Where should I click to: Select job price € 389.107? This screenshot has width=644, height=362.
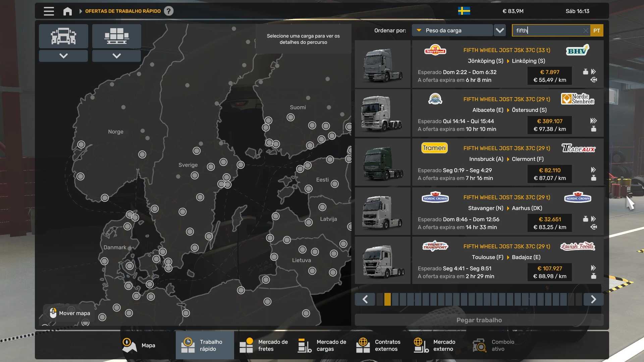(549, 121)
